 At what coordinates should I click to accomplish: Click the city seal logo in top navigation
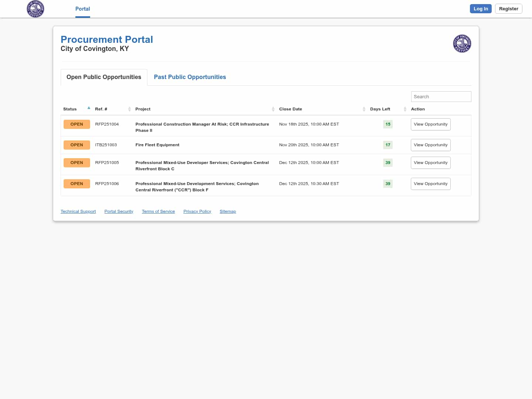[x=35, y=9]
